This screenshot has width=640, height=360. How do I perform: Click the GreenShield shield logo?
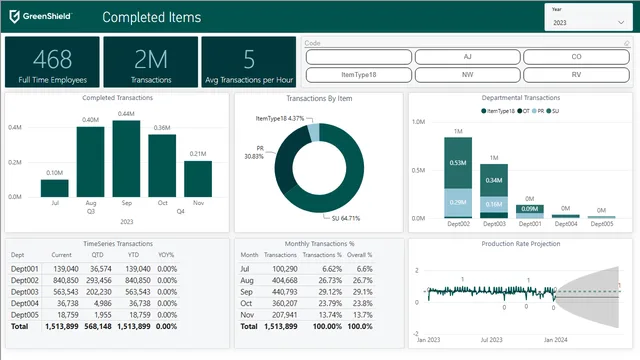(14, 17)
